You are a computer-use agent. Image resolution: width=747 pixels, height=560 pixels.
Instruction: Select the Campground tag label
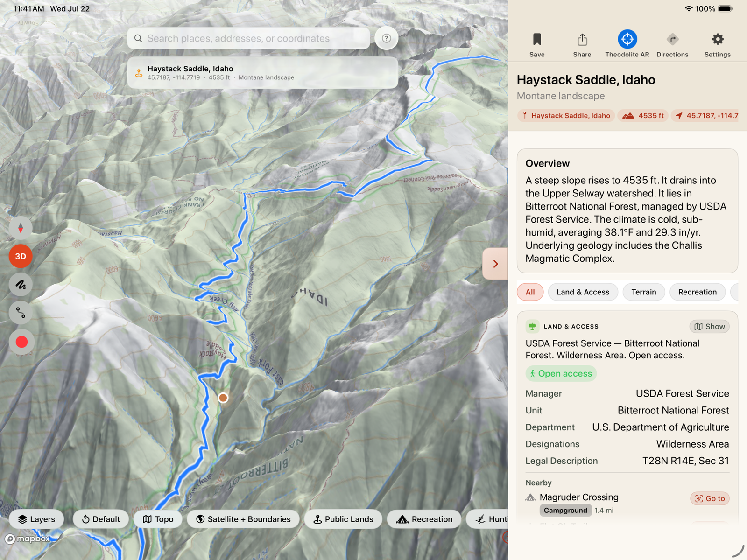(x=565, y=511)
